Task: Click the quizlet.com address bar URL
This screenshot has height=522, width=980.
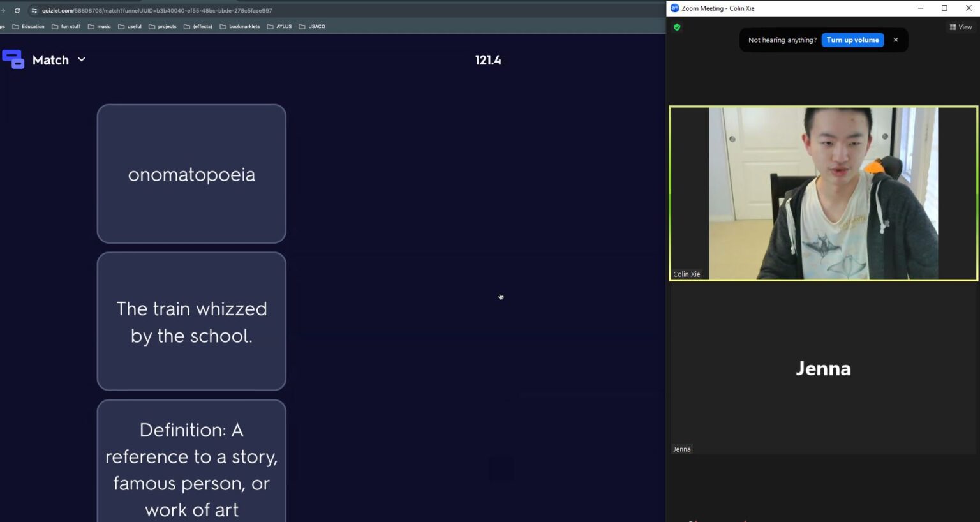Action: click(x=157, y=11)
